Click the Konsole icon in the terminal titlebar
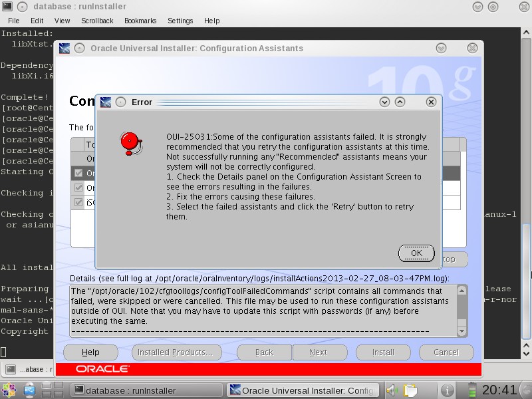532x399 pixels. pyautogui.click(x=6, y=7)
